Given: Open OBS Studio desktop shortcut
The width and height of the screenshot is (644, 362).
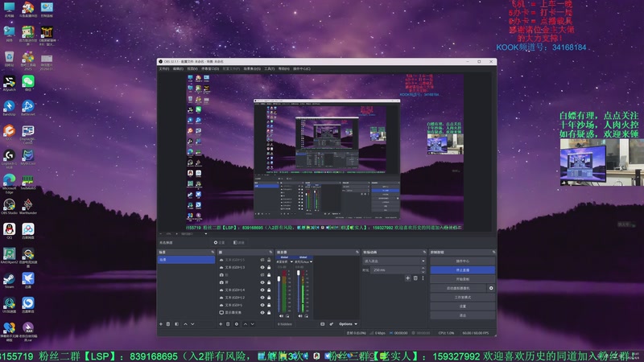Looking at the screenshot, I should pos(9,206).
